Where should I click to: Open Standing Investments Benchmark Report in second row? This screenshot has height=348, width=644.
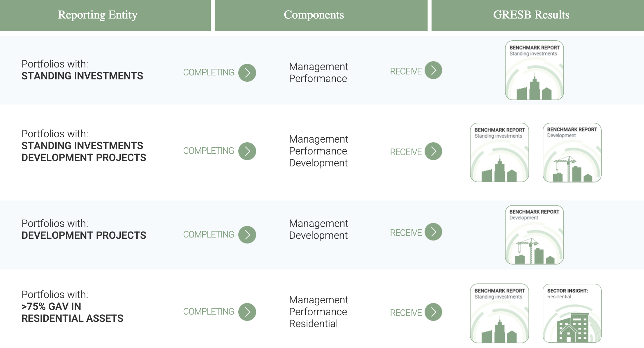click(x=499, y=152)
